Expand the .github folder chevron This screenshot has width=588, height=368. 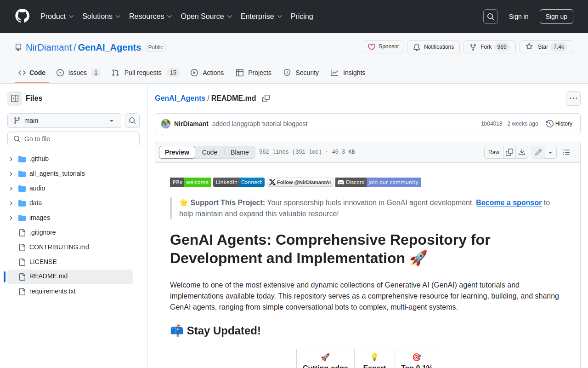(x=11, y=159)
